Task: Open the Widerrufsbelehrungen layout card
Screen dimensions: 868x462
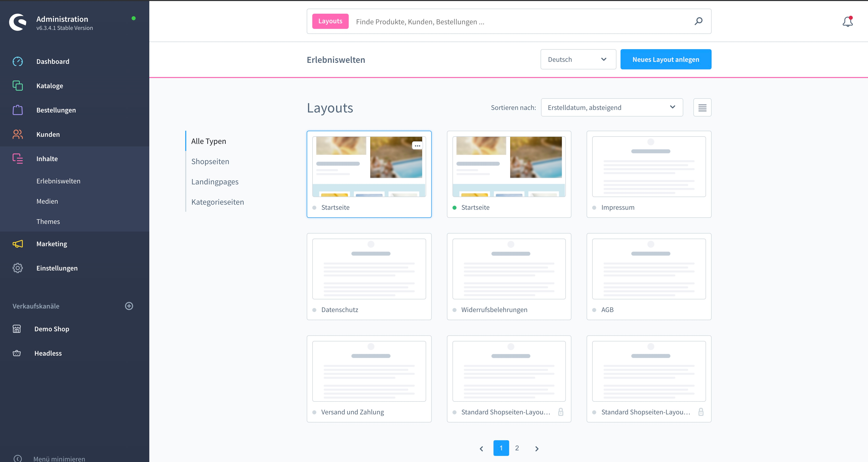Action: coord(509,277)
